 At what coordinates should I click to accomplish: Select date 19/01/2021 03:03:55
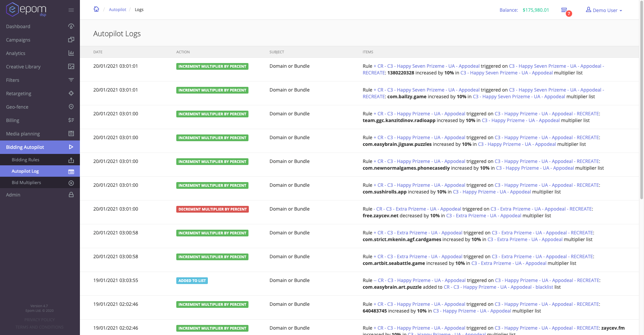116,280
